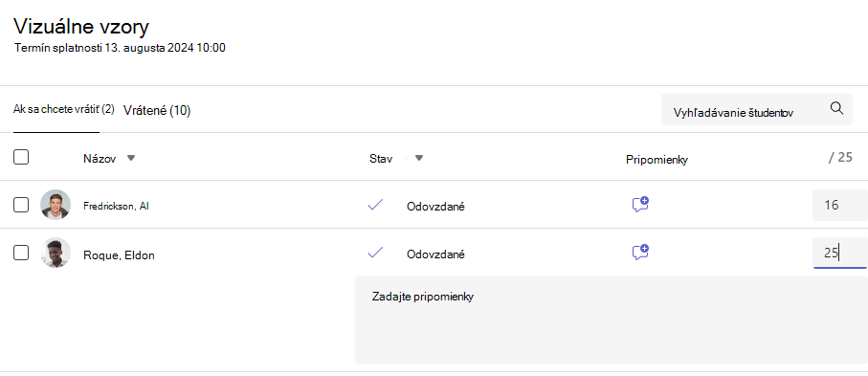Open Roque, Eldon profile photo

(x=56, y=254)
